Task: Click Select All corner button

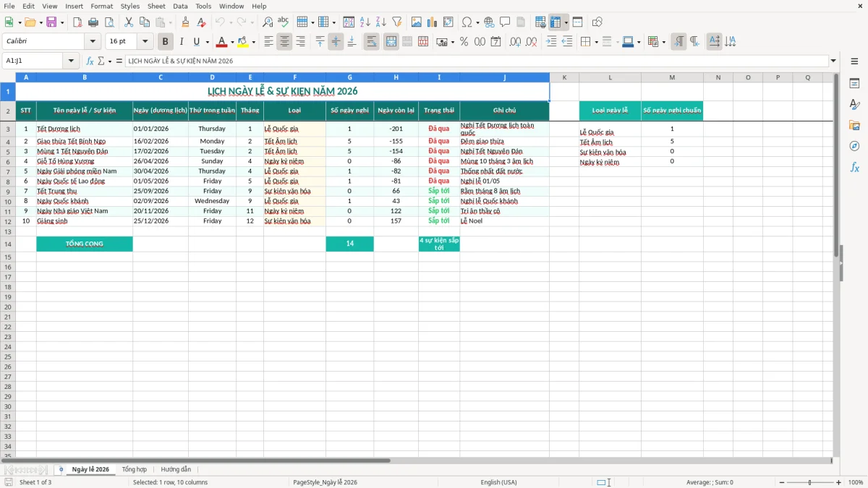Action: click(x=8, y=77)
